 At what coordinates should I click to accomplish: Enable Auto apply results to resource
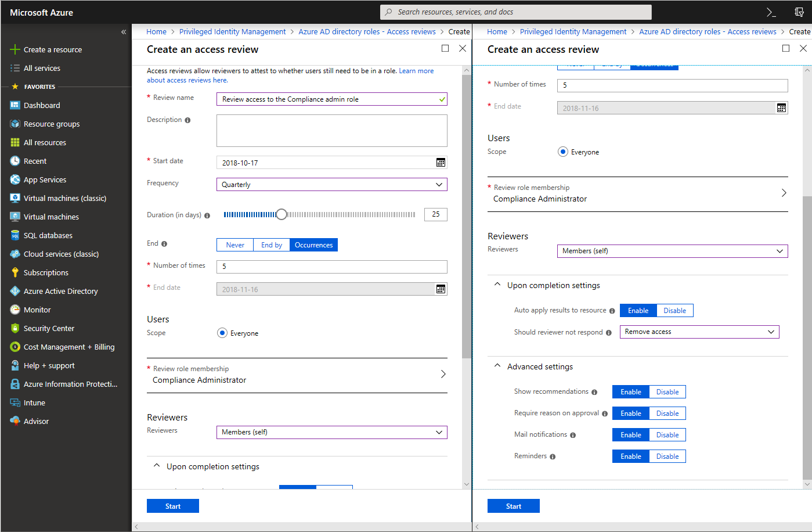coord(637,310)
